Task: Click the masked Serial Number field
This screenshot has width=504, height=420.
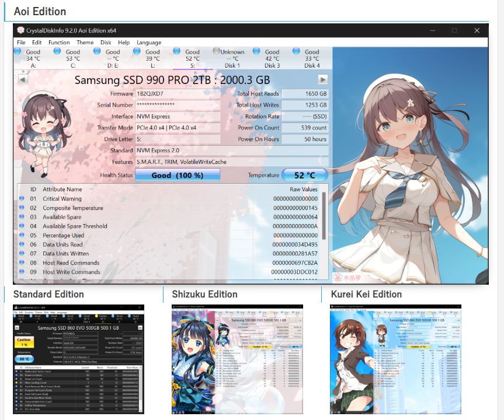Action: click(178, 105)
